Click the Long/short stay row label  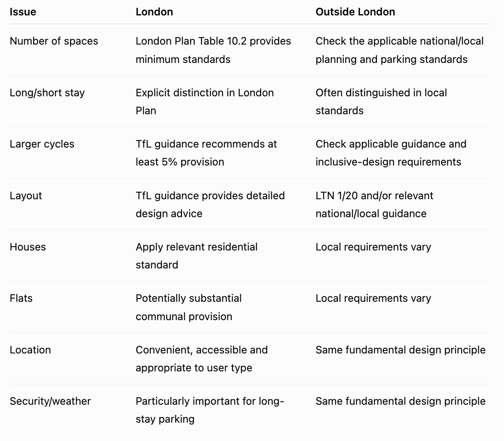[47, 93]
